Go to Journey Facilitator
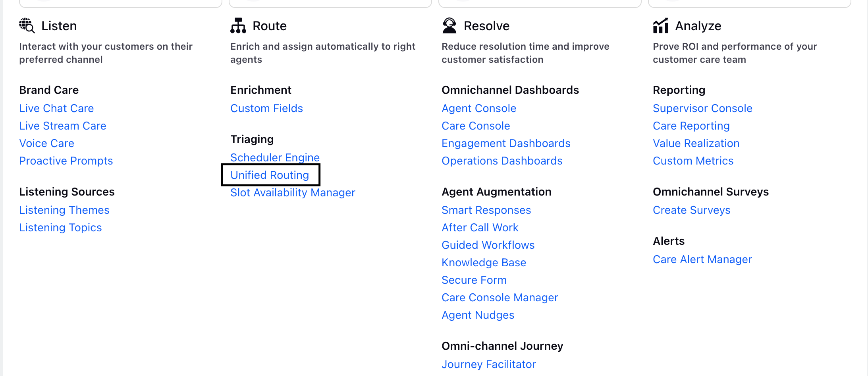This screenshot has width=868, height=376. (489, 364)
